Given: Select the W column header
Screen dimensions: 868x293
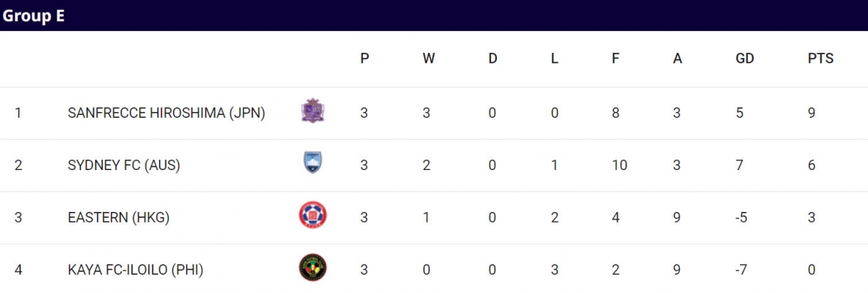Looking at the screenshot, I should [429, 59].
